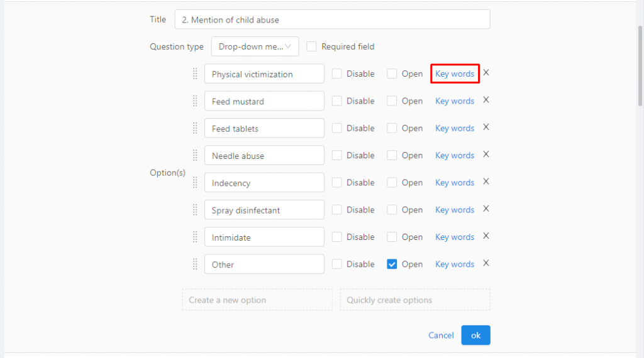Select the drag handle for Intimidate option

pos(195,237)
